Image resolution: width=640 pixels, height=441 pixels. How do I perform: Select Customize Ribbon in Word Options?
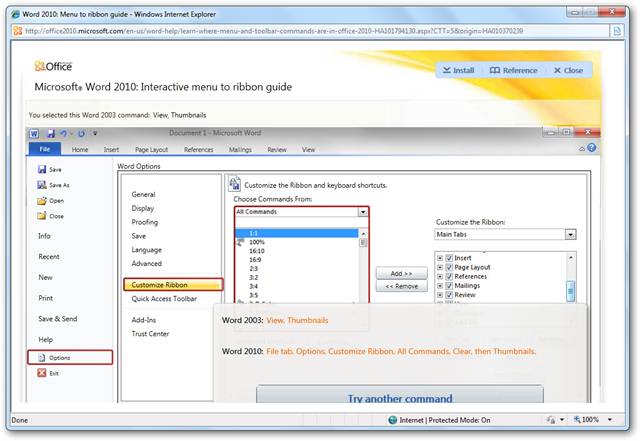click(173, 285)
